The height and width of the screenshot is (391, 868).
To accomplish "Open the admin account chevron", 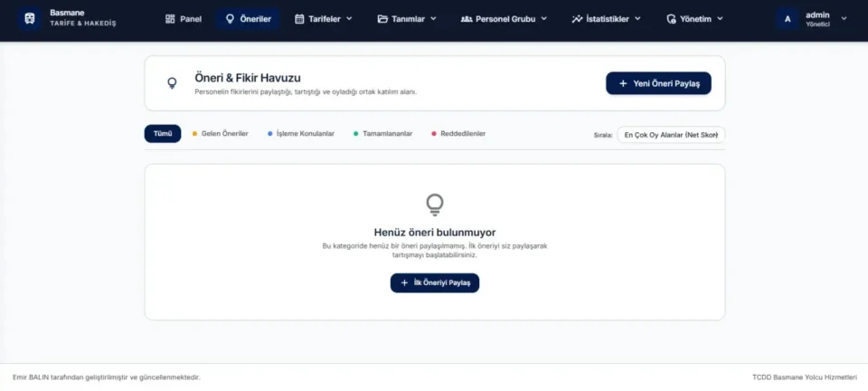I will point(844,18).
